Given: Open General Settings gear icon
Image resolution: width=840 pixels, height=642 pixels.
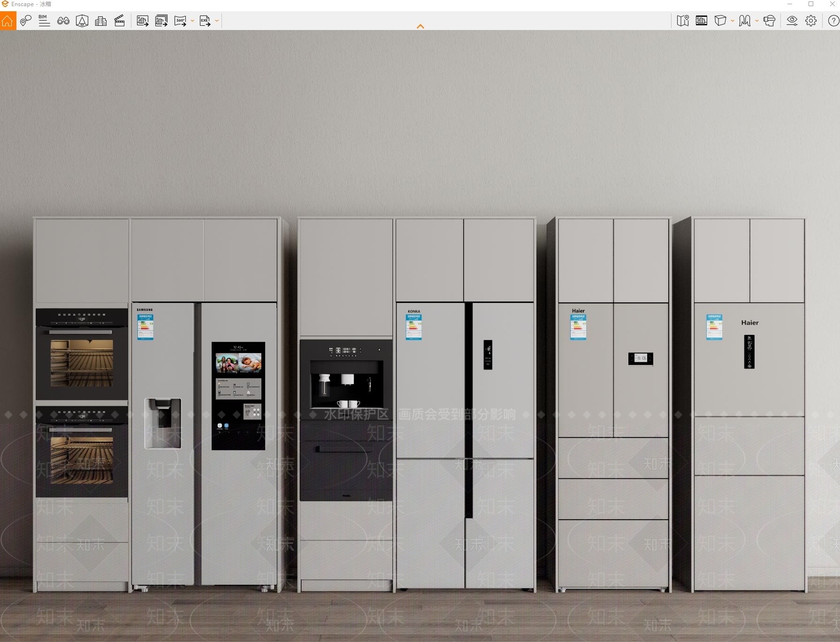Looking at the screenshot, I should coord(811,21).
